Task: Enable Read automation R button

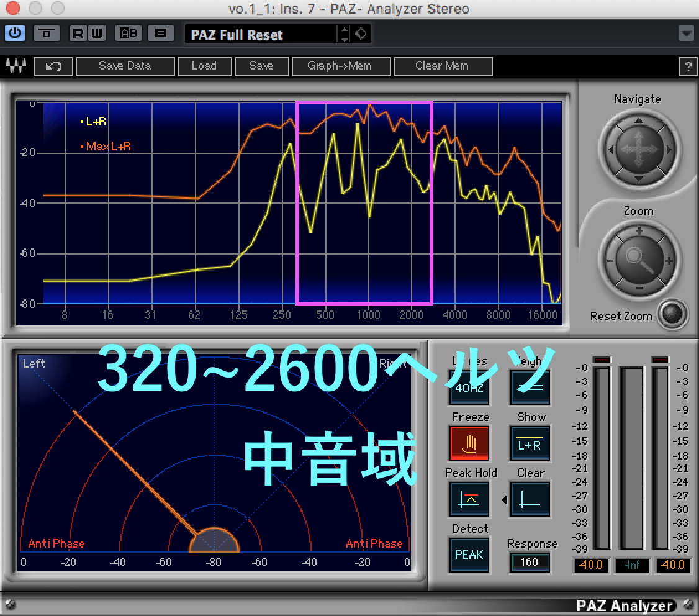Action: (78, 34)
